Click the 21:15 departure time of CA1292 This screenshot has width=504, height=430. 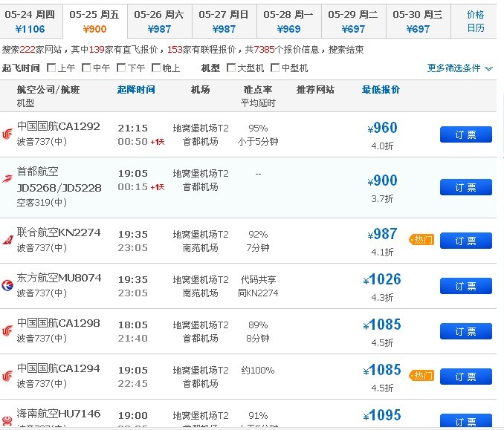point(133,128)
